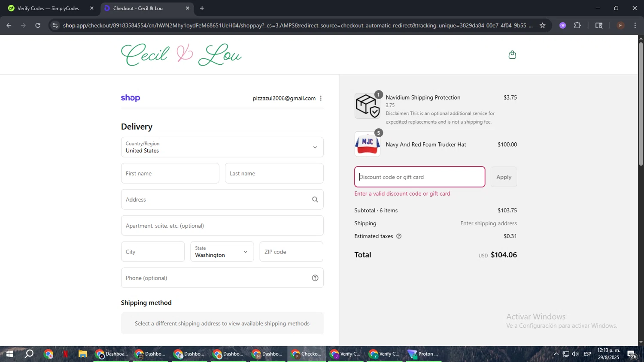Open Chrome menu three dots
Image resolution: width=644 pixels, height=362 pixels.
(x=635, y=25)
